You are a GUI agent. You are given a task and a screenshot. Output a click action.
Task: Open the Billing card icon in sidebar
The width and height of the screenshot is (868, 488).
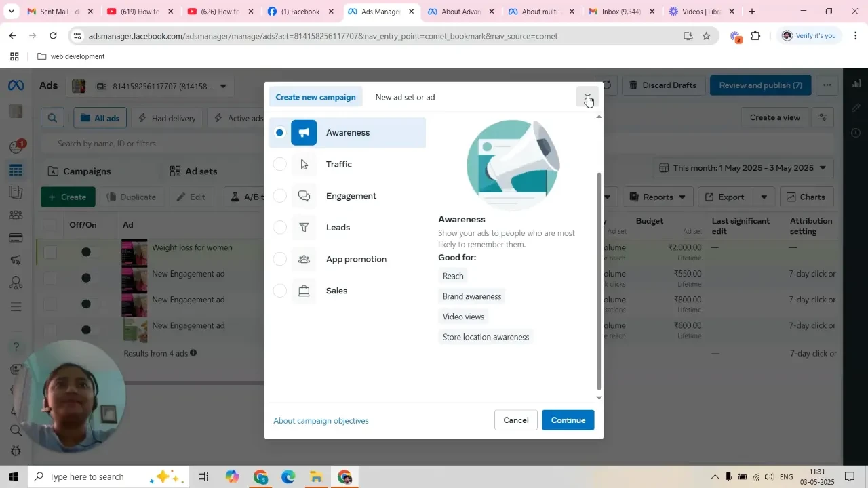pyautogui.click(x=16, y=238)
